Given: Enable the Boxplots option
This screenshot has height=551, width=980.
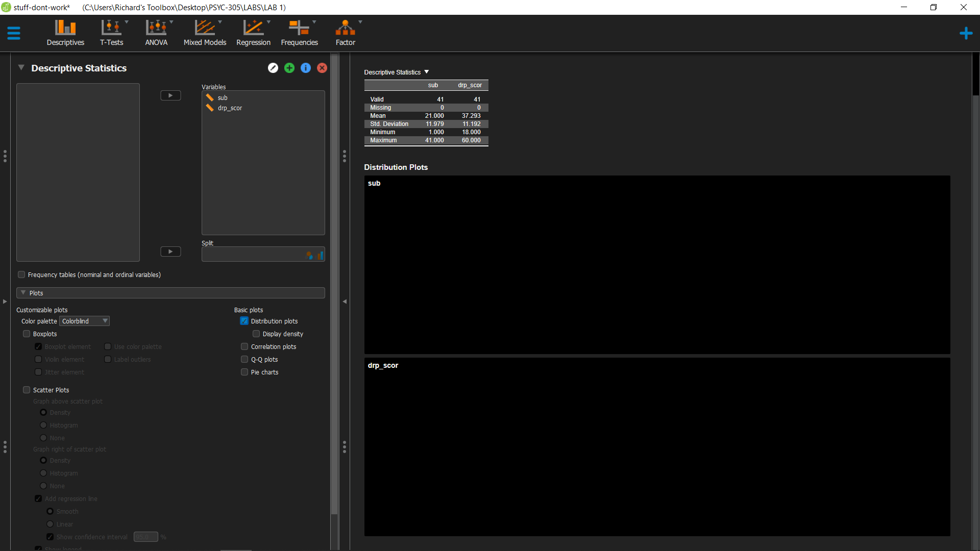Looking at the screenshot, I should pyautogui.click(x=26, y=334).
